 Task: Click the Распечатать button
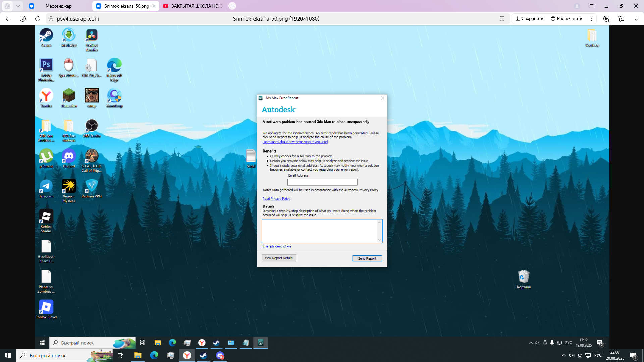point(566,19)
